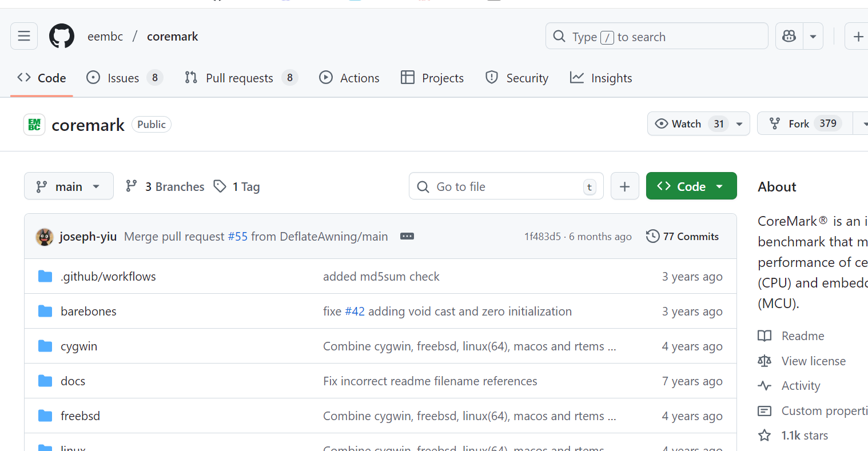Open the main branch selector dropdown
Screen dimensions: 868x451
coord(69,186)
